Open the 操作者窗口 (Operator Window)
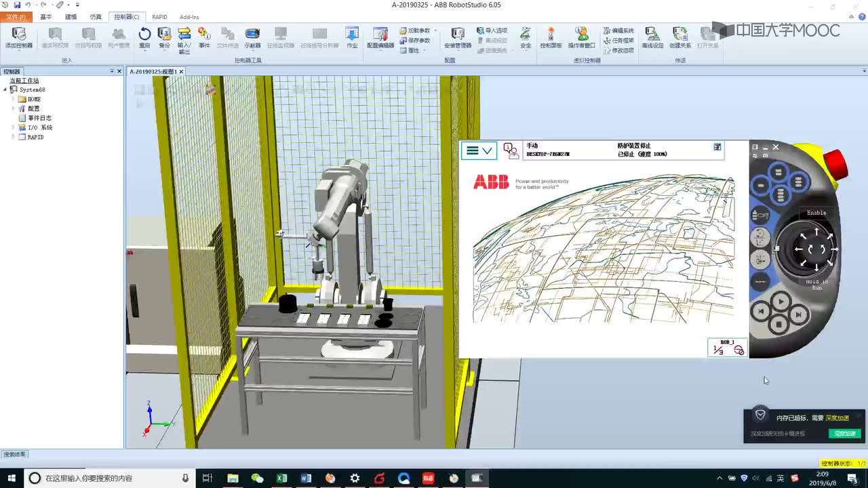The width and height of the screenshot is (868, 488). click(x=581, y=38)
